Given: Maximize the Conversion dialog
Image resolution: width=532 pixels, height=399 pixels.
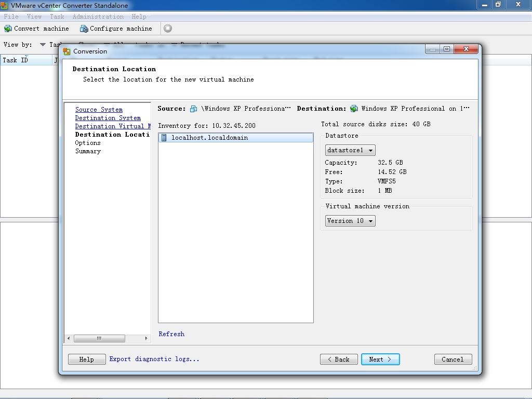Looking at the screenshot, I should click(x=447, y=49).
